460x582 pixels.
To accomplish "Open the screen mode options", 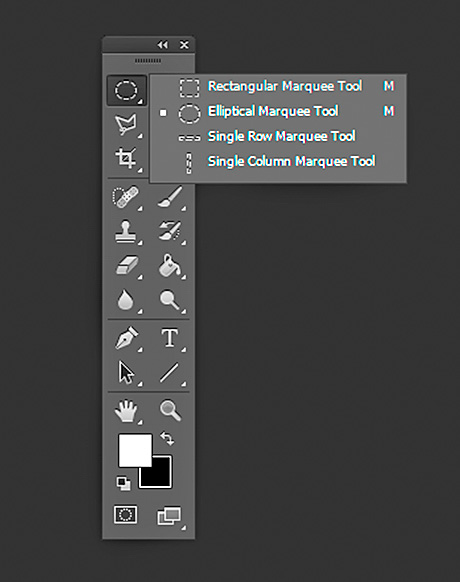I will click(x=170, y=516).
